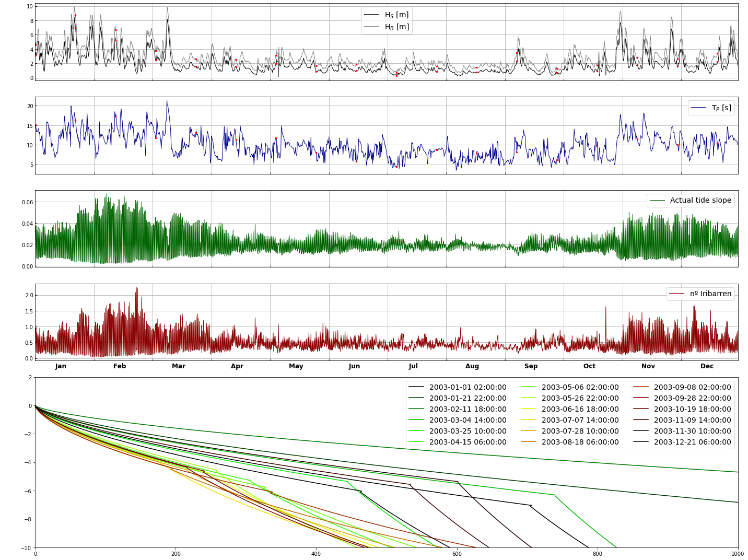Click legend entry 2003-12-21 06:00:00

(x=692, y=442)
